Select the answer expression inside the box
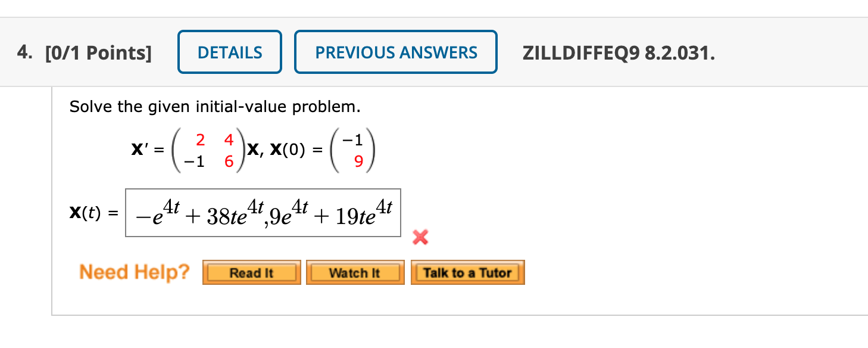 262,213
